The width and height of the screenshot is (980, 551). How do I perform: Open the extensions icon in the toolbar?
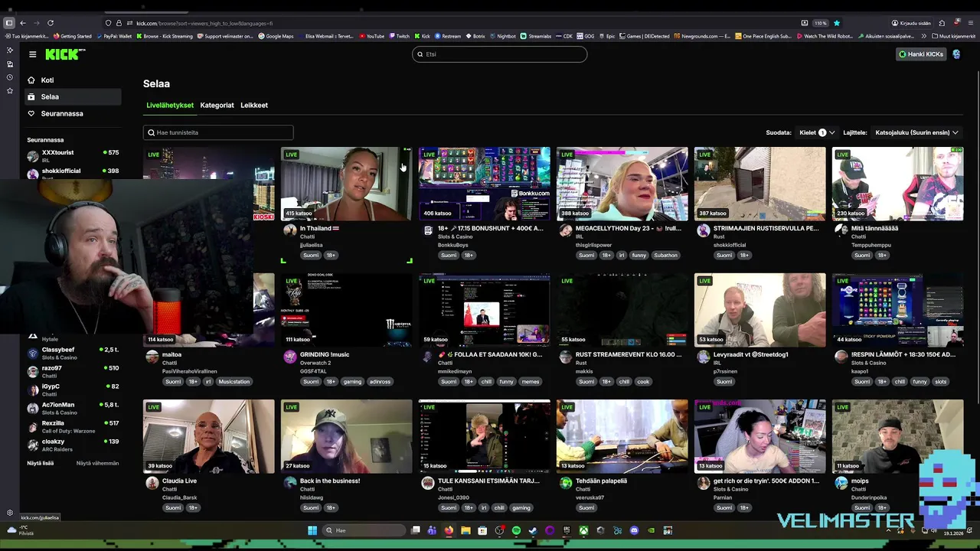click(x=942, y=23)
